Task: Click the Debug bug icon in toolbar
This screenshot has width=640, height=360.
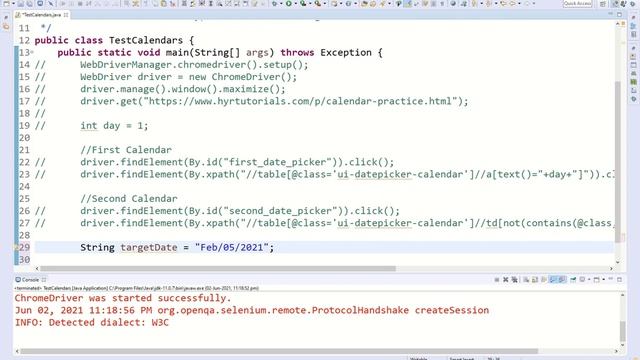Action: click(x=275, y=4)
